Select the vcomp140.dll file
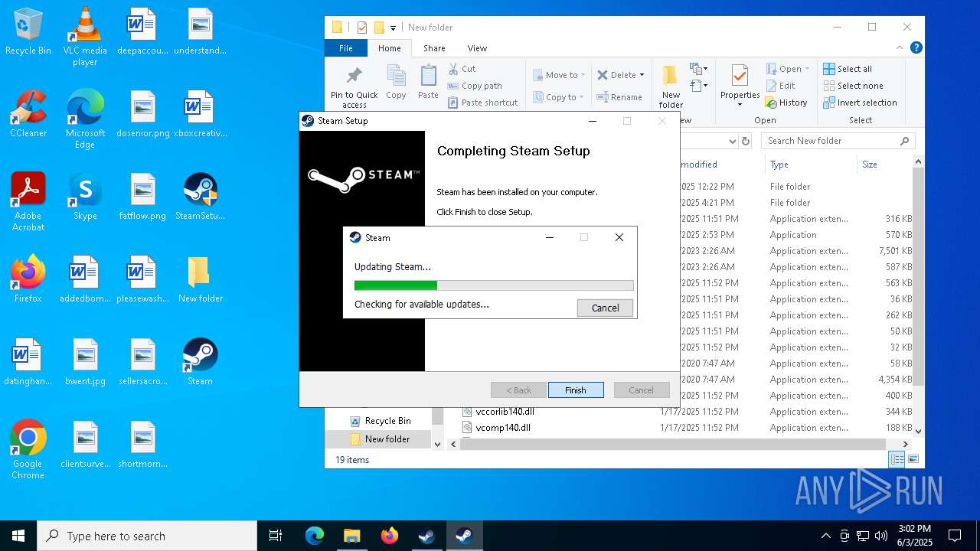The width and height of the screenshot is (980, 551). tap(495, 428)
